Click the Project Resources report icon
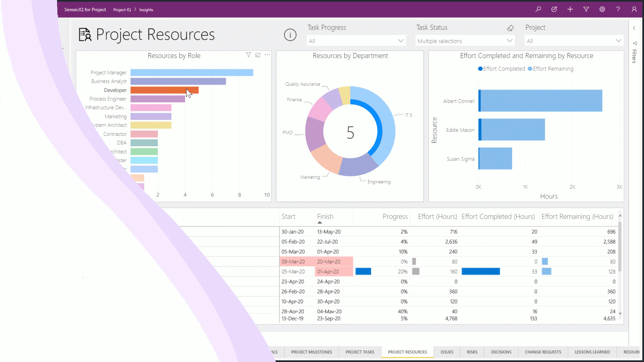Viewport: 644px width, 362px height. coord(85,35)
